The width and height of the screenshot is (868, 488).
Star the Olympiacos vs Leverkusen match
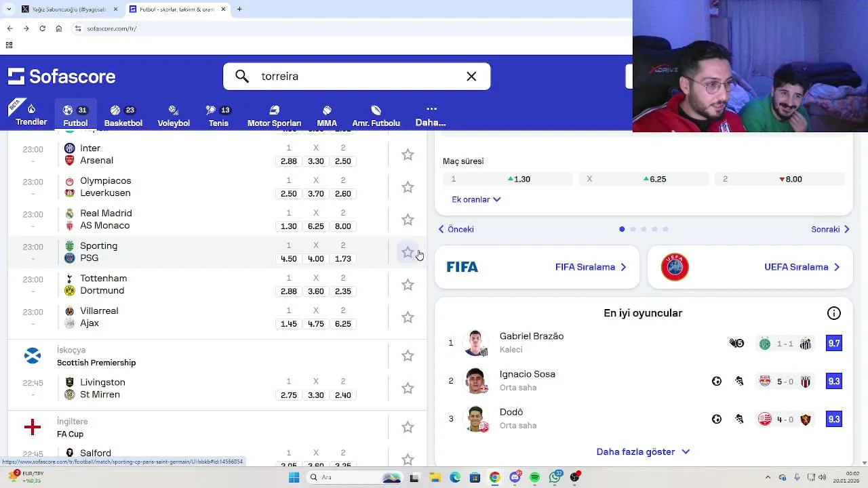pos(408,187)
